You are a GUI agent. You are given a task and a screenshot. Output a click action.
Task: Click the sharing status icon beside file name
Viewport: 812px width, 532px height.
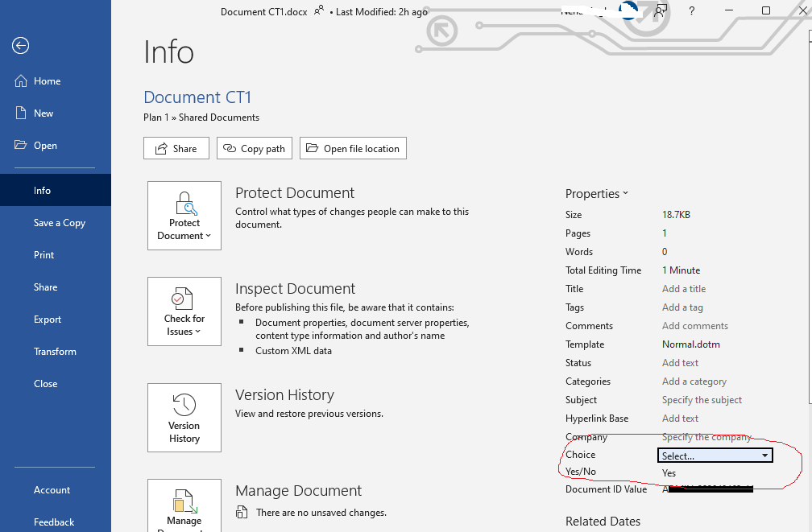click(319, 10)
